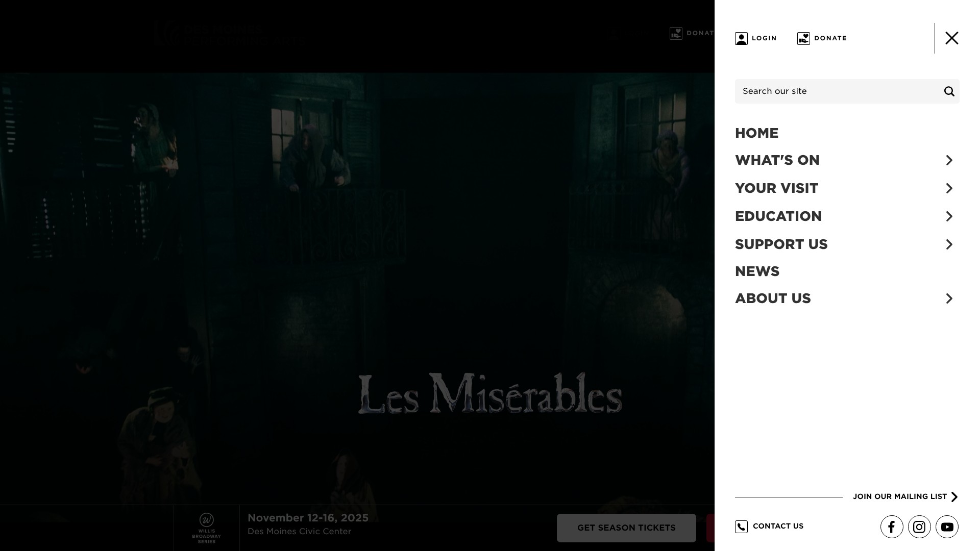Click the Login text link

click(764, 38)
